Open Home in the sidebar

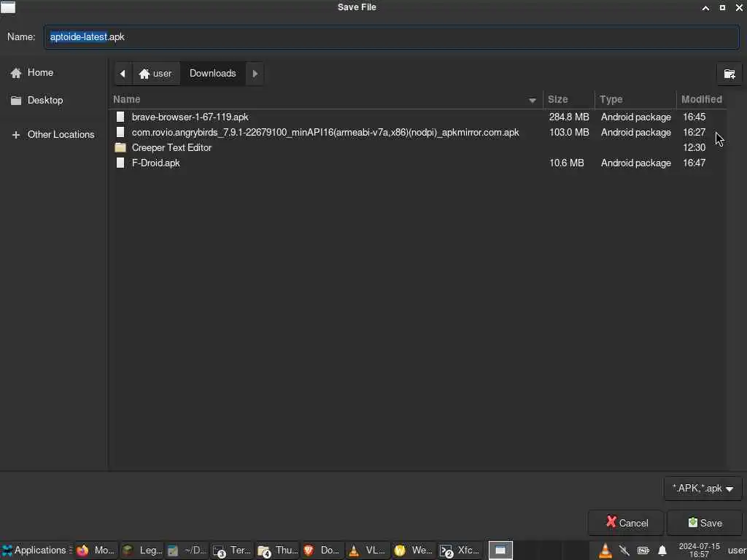click(x=32, y=73)
